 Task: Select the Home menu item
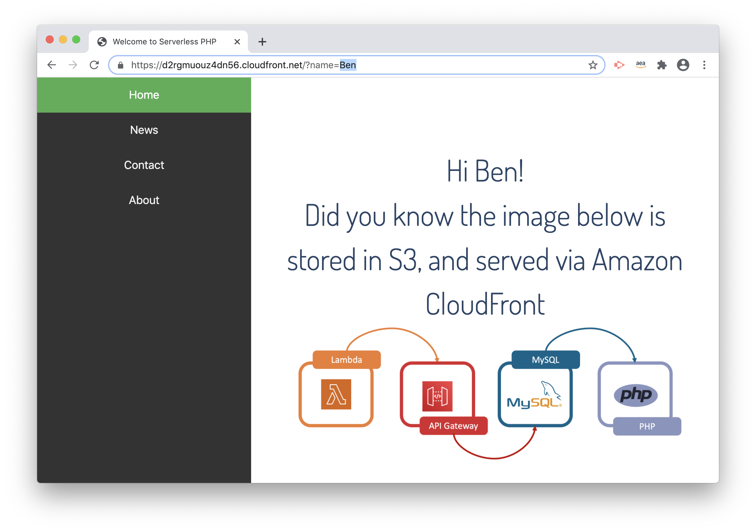[x=144, y=95]
